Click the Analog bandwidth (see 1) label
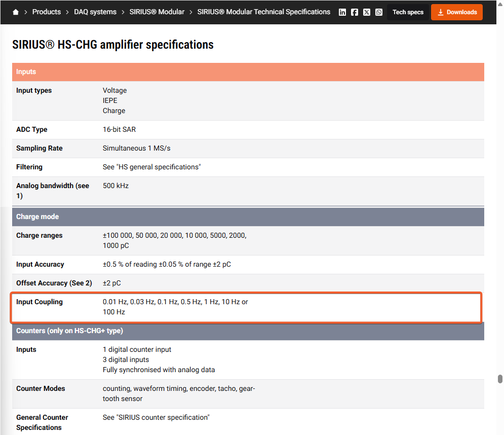This screenshot has width=504, height=435. (53, 191)
